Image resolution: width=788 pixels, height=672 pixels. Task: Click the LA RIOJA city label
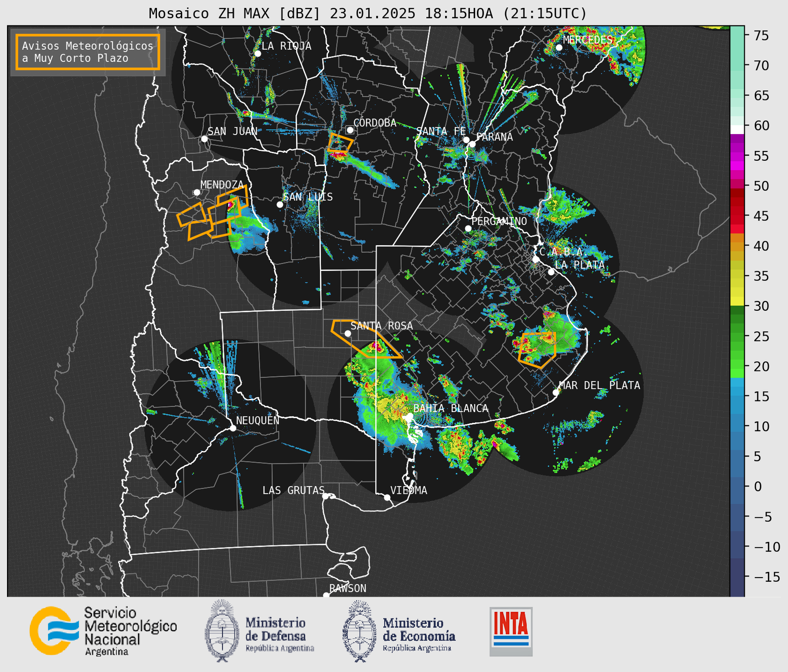point(286,46)
